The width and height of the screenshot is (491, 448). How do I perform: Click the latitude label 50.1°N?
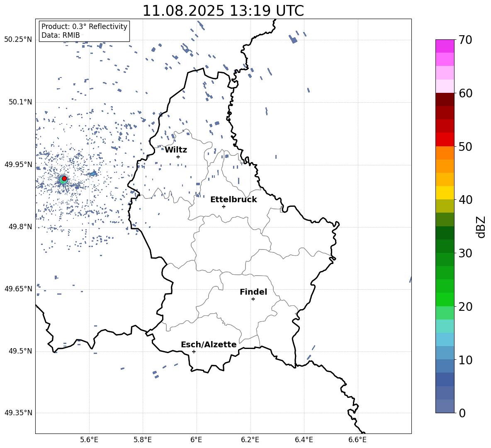click(x=20, y=102)
